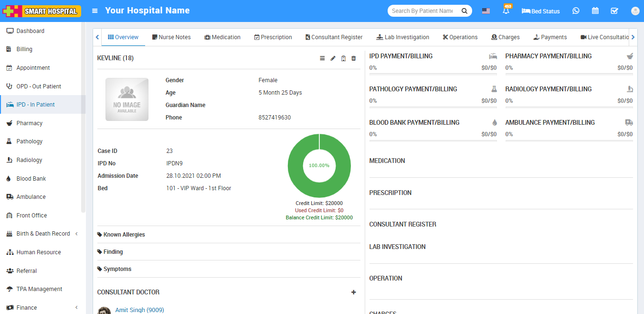Click the patient discharge clipboard icon

(343, 58)
